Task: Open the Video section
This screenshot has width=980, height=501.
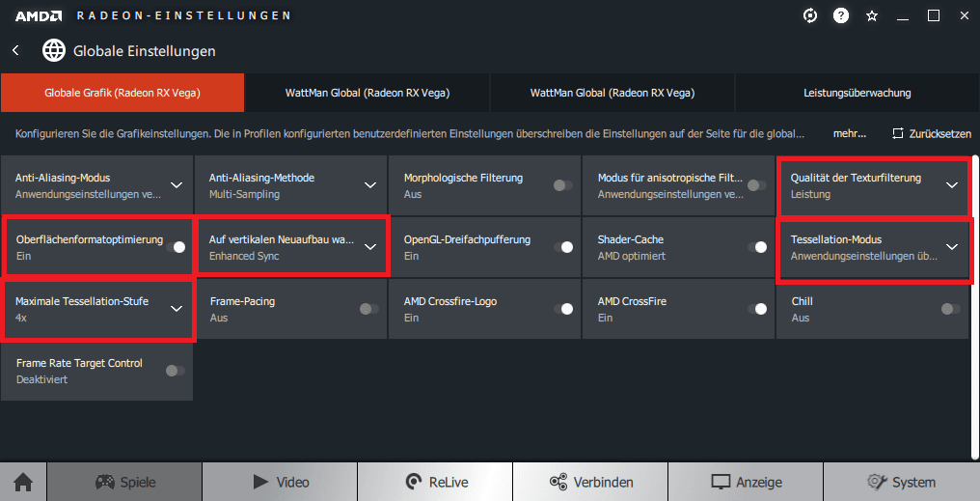Action: (x=280, y=483)
